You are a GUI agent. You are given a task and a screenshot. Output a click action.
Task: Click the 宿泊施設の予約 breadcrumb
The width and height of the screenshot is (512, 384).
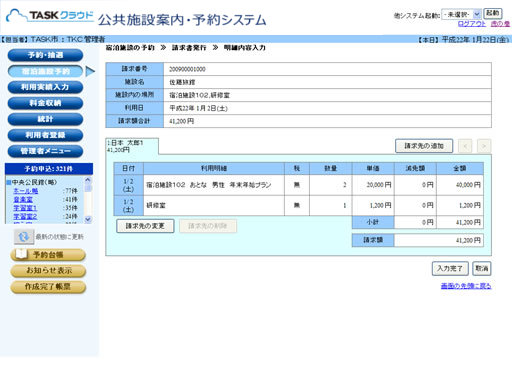(130, 48)
